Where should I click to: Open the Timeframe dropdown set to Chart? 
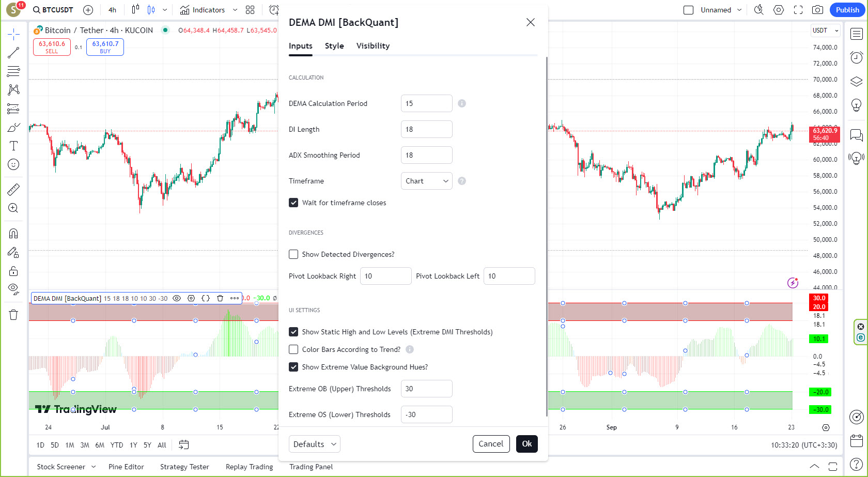click(x=426, y=181)
